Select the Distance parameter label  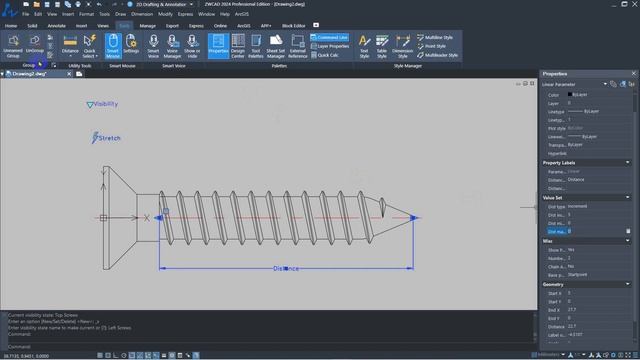point(286,269)
